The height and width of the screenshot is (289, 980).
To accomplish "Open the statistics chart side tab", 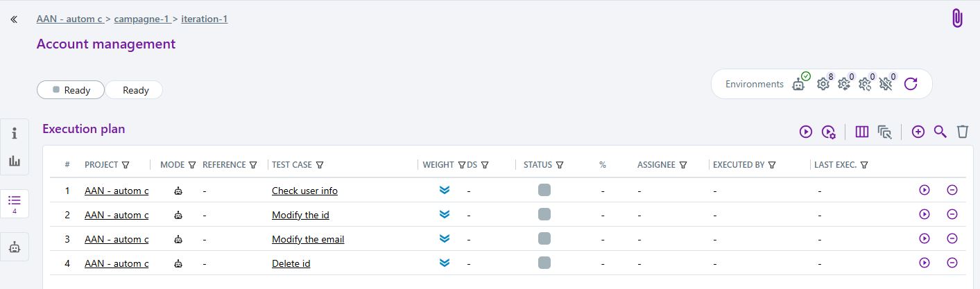I will tap(15, 161).
